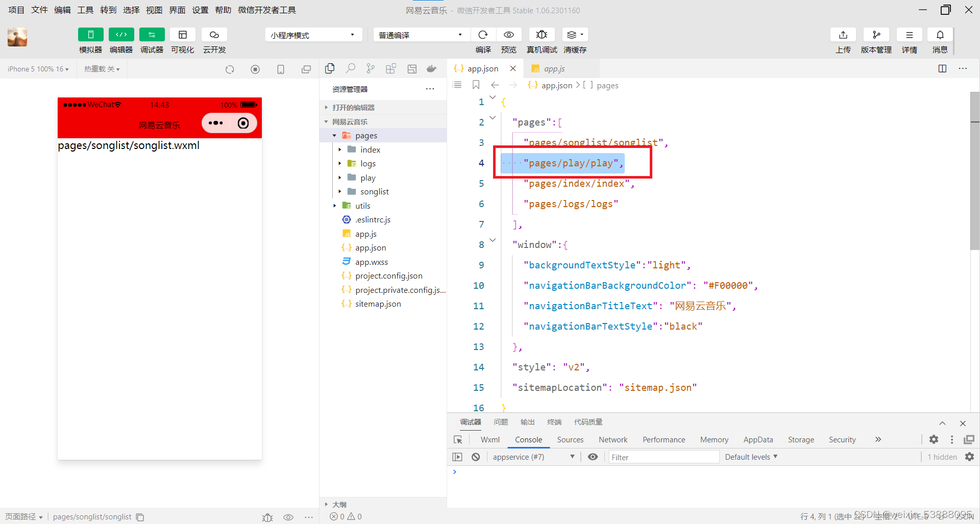Screen dimensions: 980x524
Task: Refresh the simulator
Action: pos(230,69)
